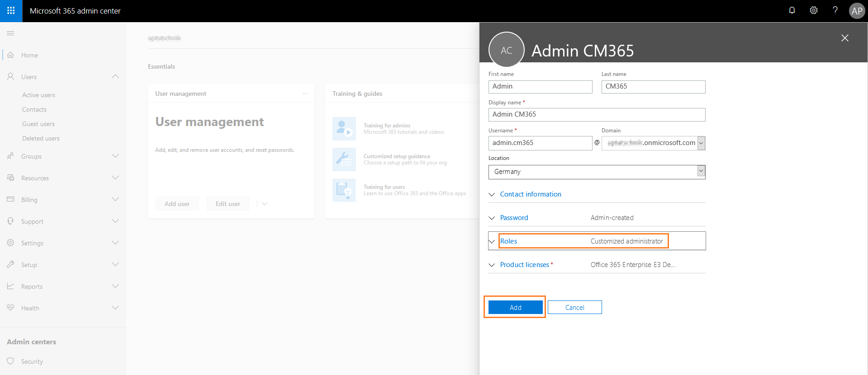Viewport: 868px width, 375px height.
Task: Close the Admin CM365 panel
Action: click(844, 38)
